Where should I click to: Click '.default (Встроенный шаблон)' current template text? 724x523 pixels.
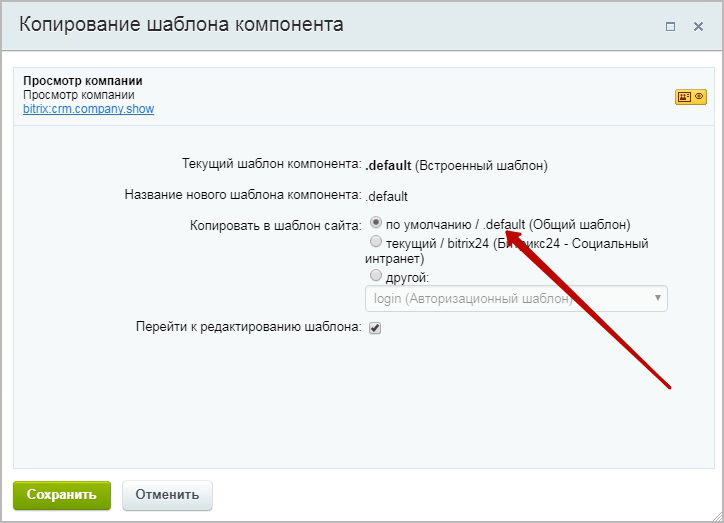coord(455,165)
